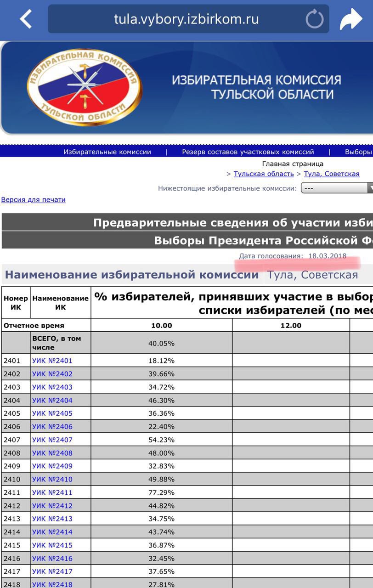
Task: Select the Отчетное время row label
Action: click(34, 325)
